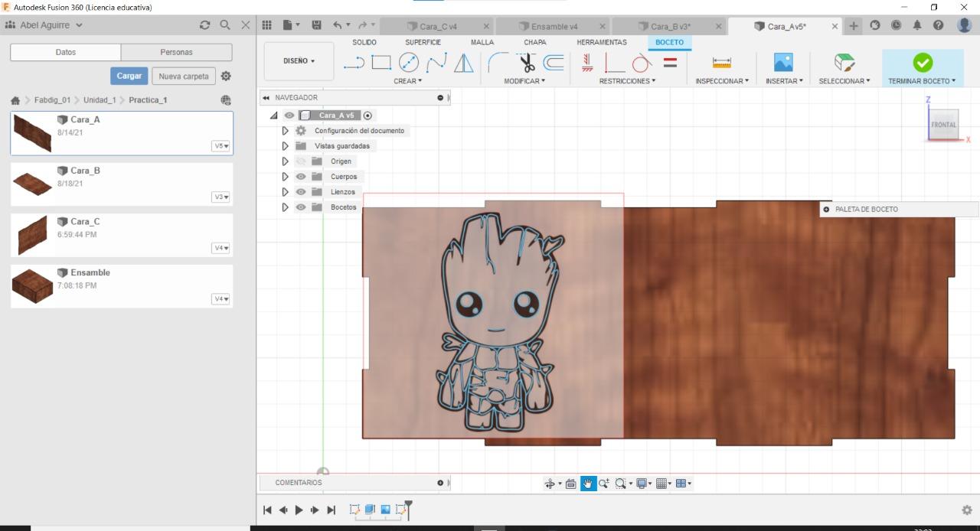Toggle visibility of Cuerpos folder

click(x=301, y=177)
